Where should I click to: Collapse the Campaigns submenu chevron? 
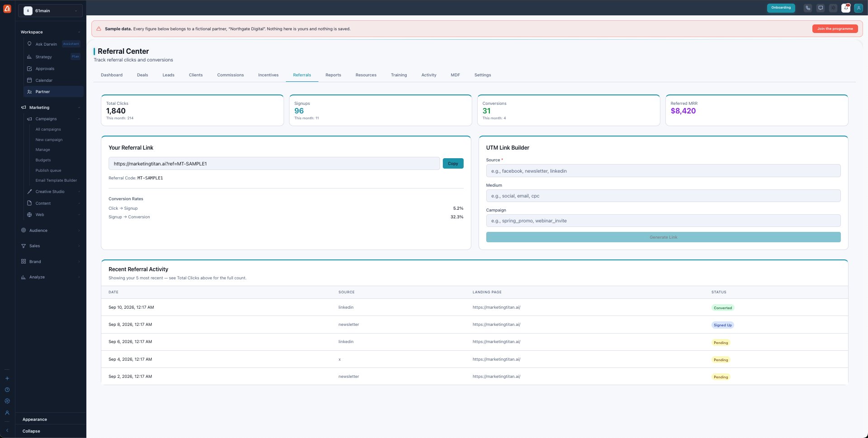(x=79, y=119)
